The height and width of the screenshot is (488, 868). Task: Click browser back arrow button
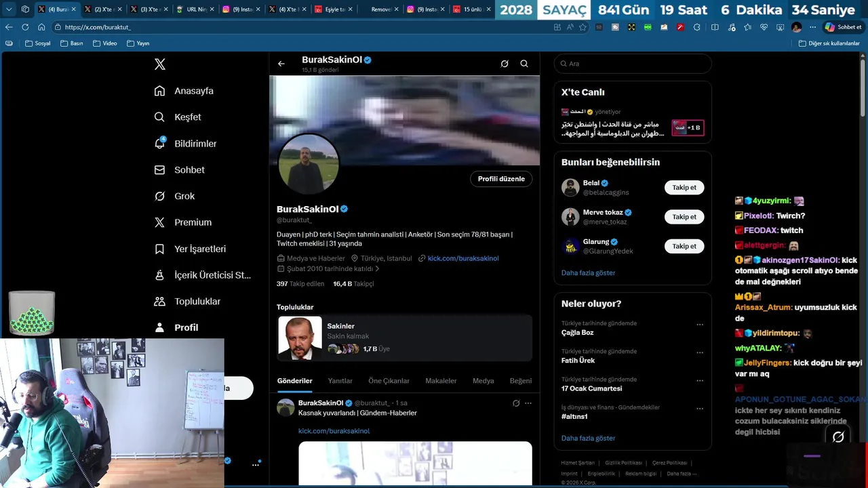click(x=9, y=27)
